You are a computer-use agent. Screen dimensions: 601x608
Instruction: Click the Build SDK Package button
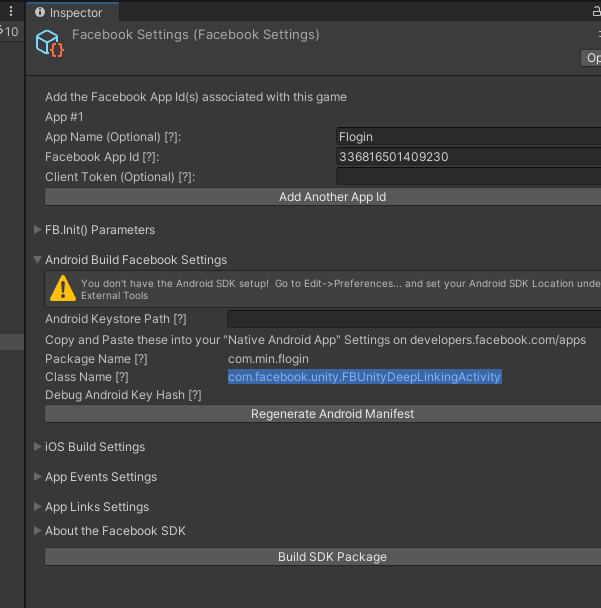pos(323,557)
